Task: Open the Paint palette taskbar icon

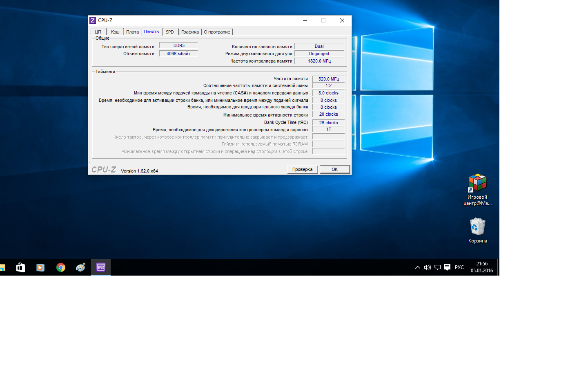Action: coord(80,267)
